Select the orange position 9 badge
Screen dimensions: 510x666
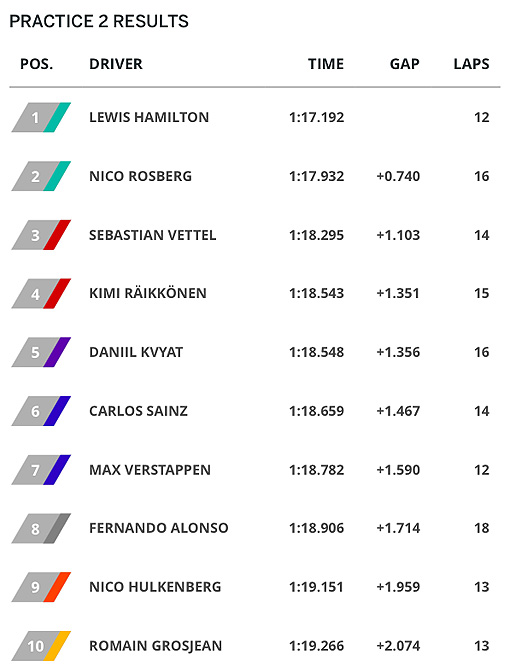pyautogui.click(x=41, y=587)
